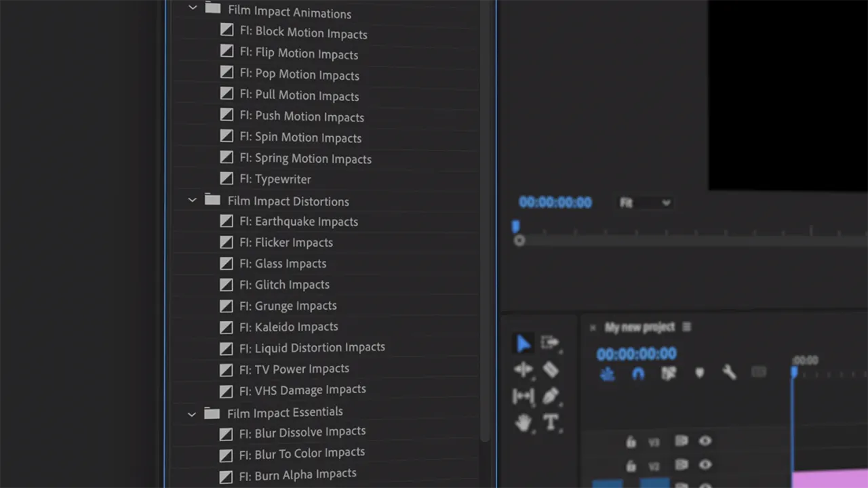The width and height of the screenshot is (868, 488).
Task: Click the icon beside FI: Flicker Impacts
Action: (x=226, y=242)
